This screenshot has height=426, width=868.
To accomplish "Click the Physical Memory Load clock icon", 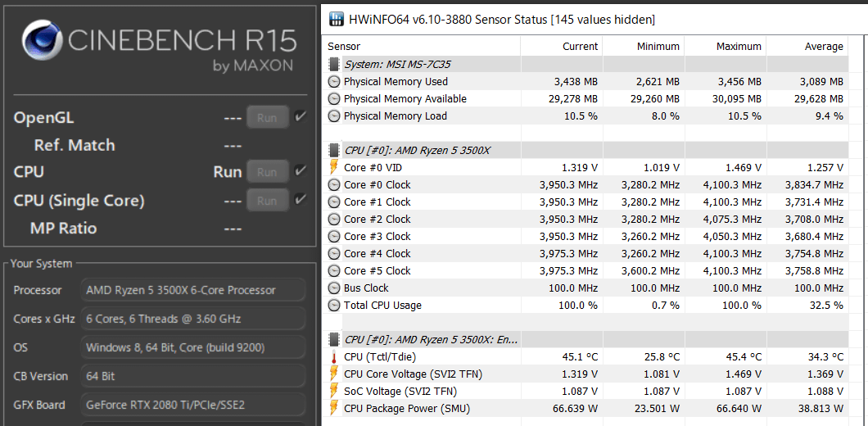I will 334,116.
